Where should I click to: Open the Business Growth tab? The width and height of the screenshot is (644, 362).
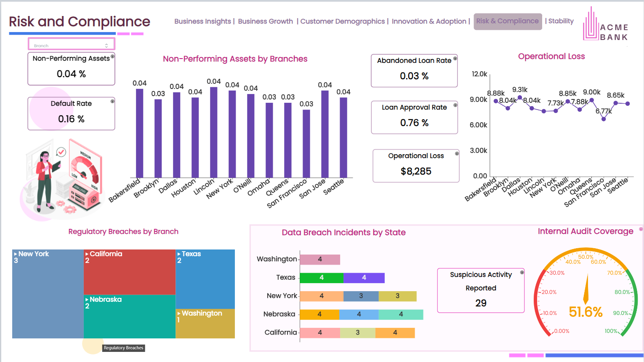tap(265, 21)
